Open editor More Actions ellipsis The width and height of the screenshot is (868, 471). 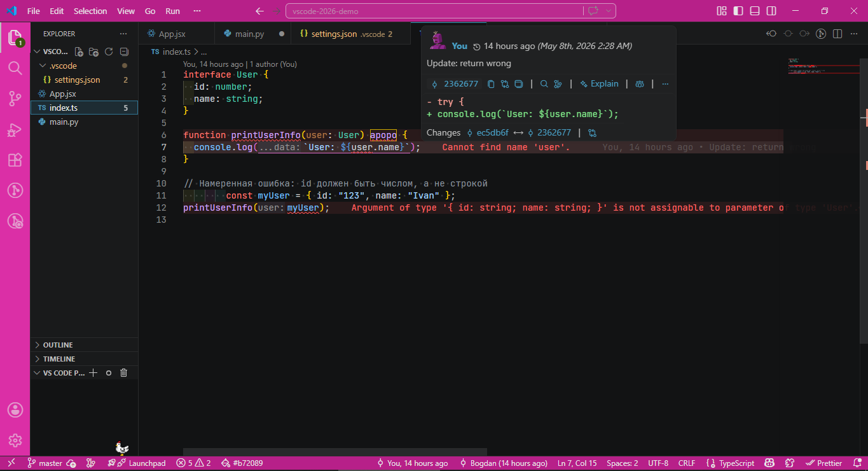click(x=854, y=34)
